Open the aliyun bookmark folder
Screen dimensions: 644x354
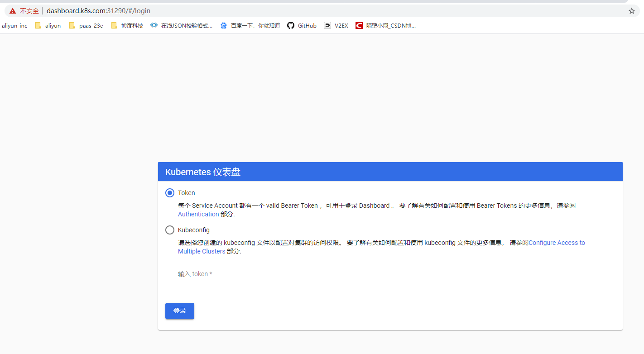[48, 26]
